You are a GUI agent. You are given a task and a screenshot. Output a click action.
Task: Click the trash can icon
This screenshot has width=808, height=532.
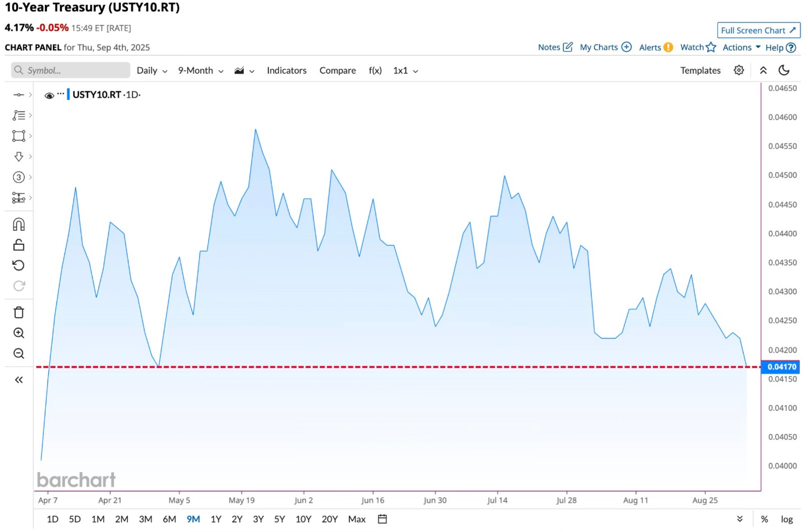pos(19,312)
